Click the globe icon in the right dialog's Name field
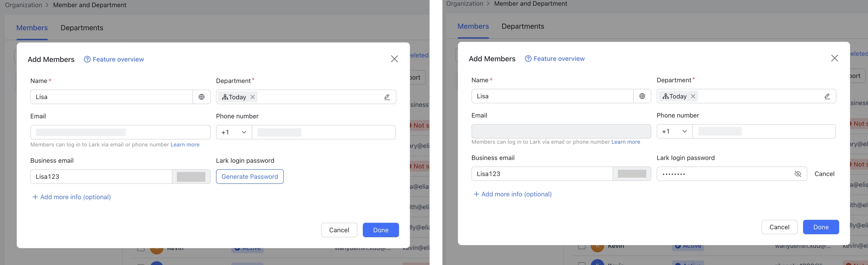The width and height of the screenshot is (868, 265). coord(642,96)
